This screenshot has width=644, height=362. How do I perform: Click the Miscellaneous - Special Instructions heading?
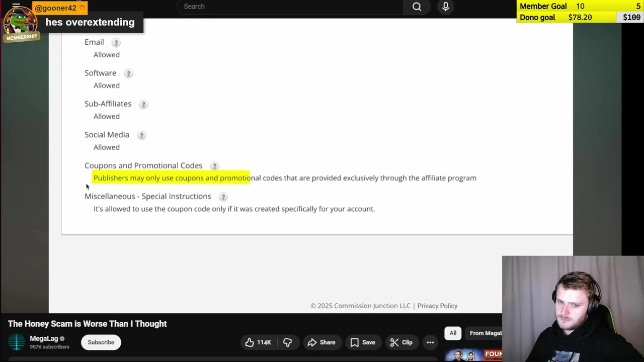click(148, 196)
